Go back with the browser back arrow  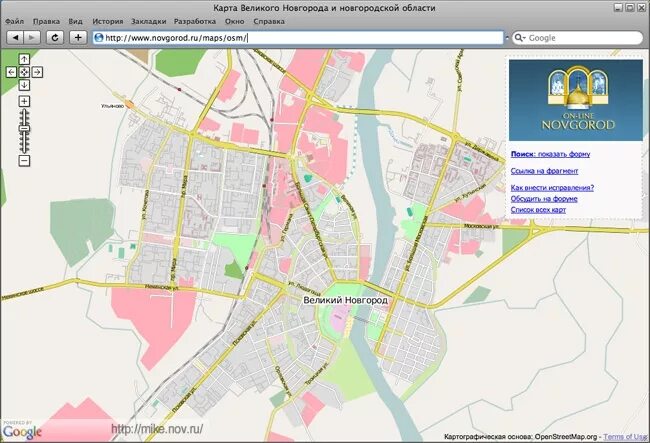click(15, 38)
